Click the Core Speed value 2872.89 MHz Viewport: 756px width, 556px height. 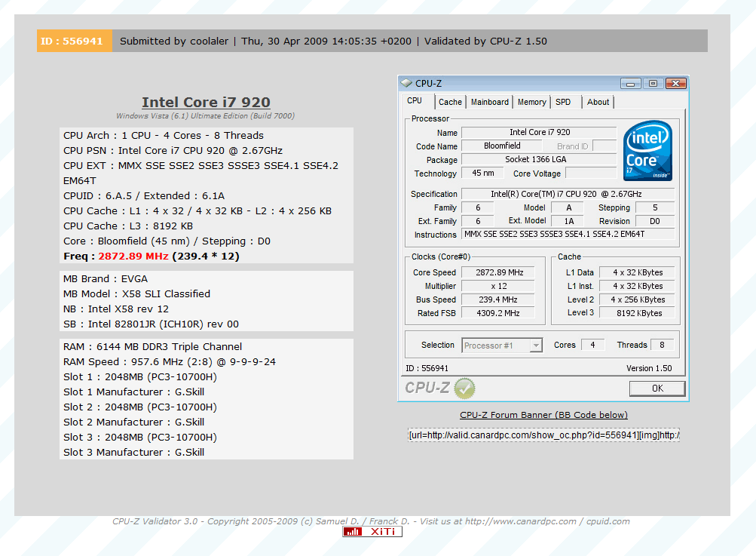[499, 272]
